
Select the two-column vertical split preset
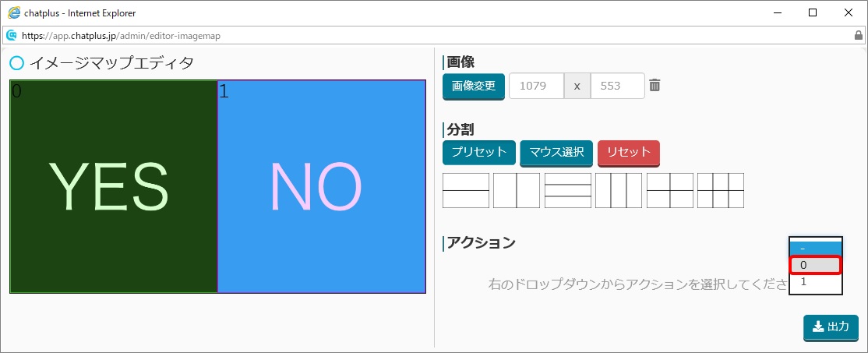coord(517,190)
